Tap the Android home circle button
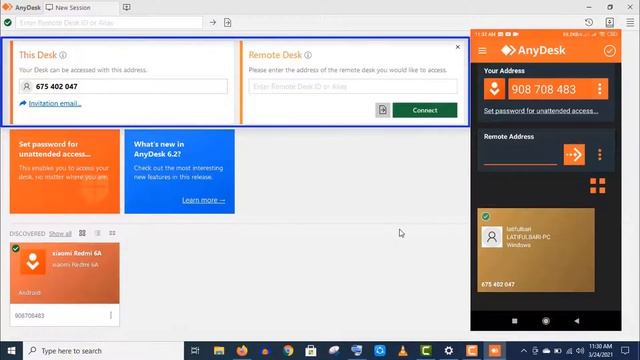This screenshot has width=640, height=360. (546, 321)
